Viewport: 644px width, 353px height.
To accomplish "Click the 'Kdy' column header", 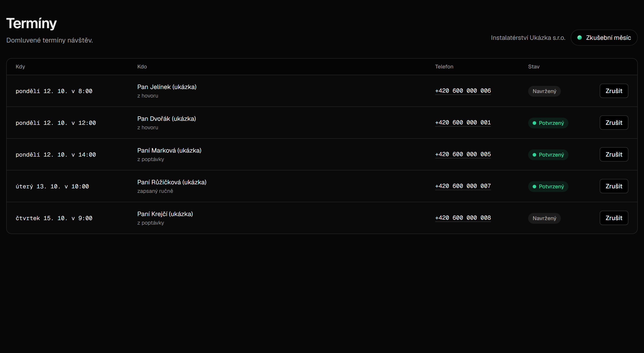I will click(20, 66).
